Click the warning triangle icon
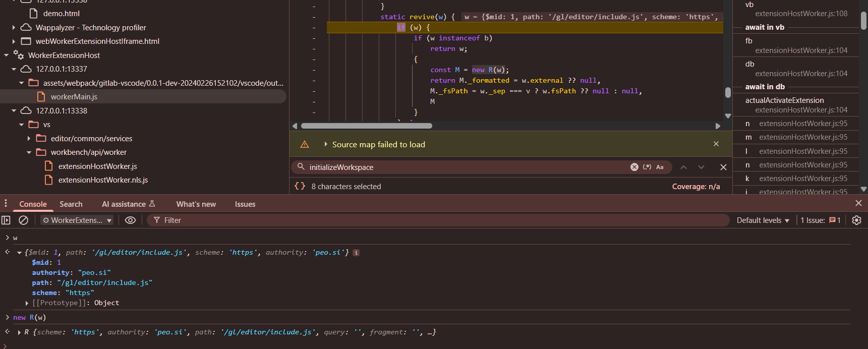The height and width of the screenshot is (349, 868). click(x=305, y=144)
